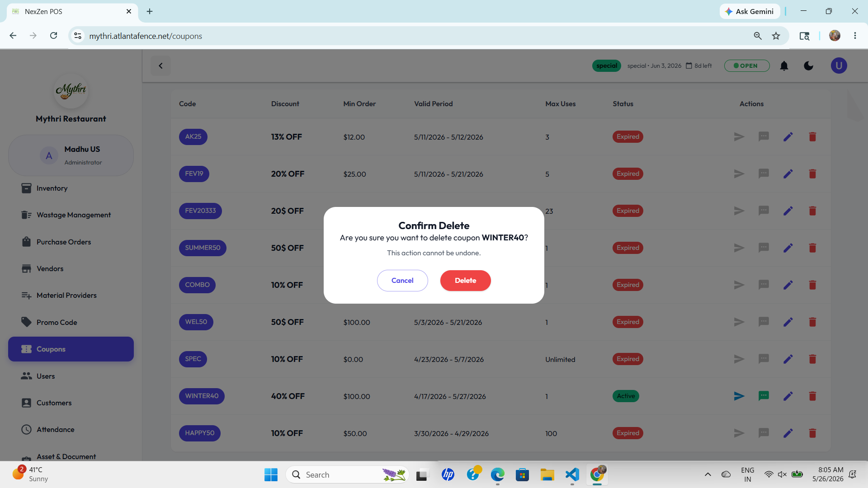868x488 pixels.
Task: Send the HAPPY50 coupon
Action: coord(739,433)
